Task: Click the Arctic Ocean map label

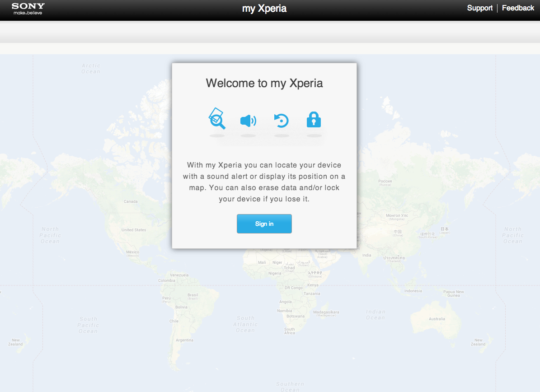Action: 91,69
